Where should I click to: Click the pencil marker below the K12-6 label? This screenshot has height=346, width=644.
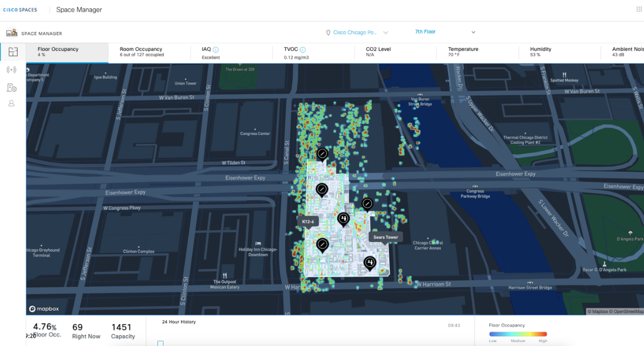(x=323, y=243)
